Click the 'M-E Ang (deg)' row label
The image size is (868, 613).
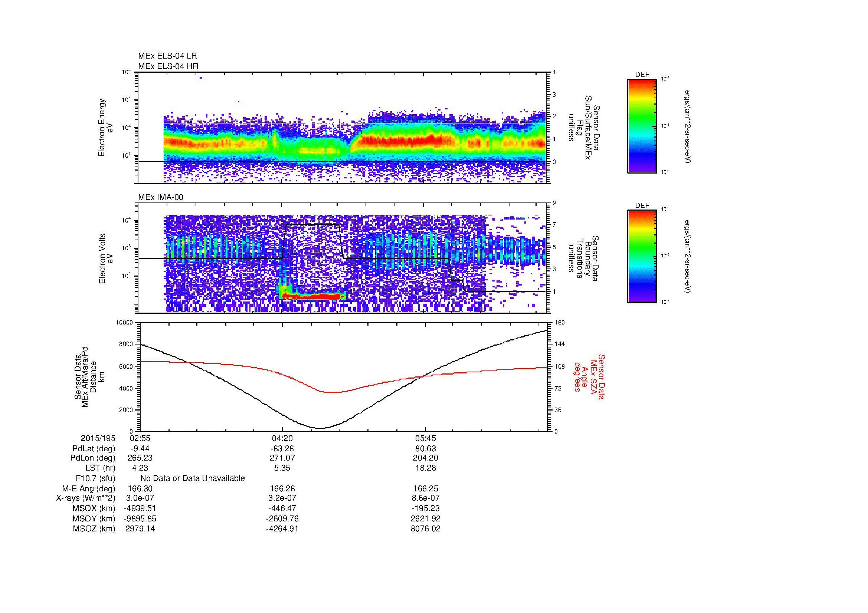[x=88, y=489]
